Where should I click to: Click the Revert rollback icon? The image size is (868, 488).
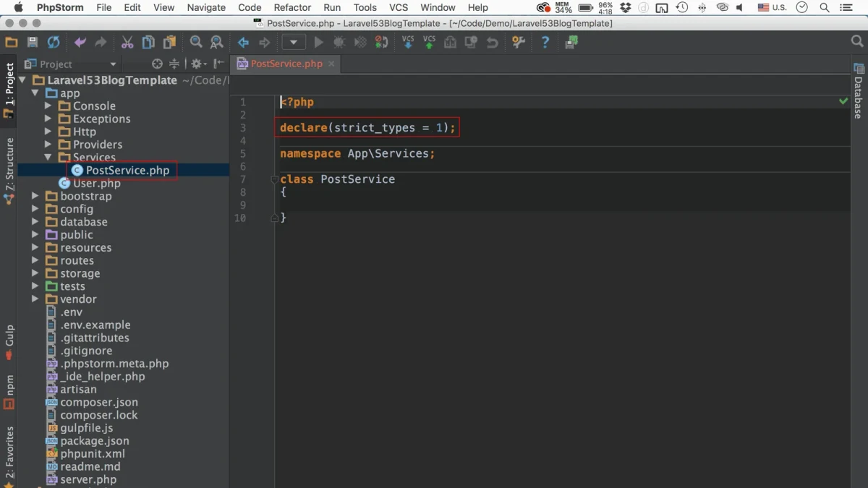(492, 43)
